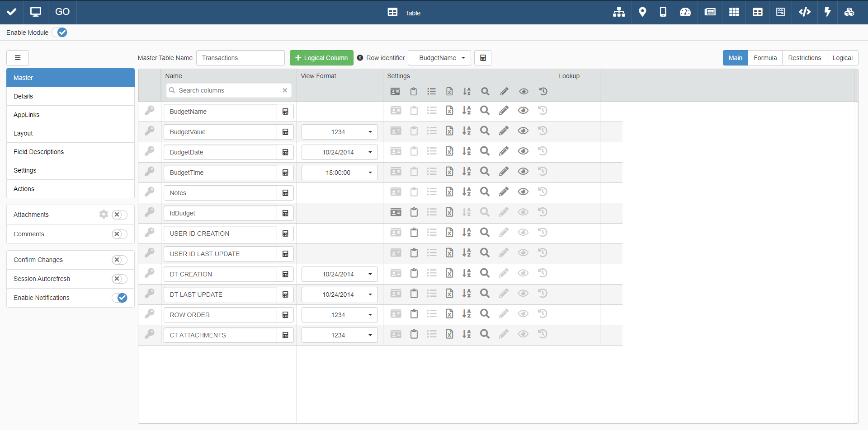868x430 pixels.
Task: Click the key icon for BudgetName row
Action: 150,111
